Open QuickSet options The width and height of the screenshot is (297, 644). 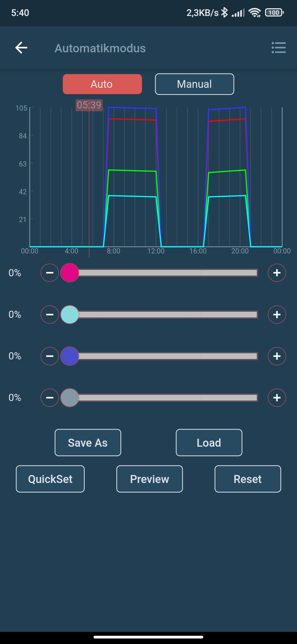[50, 479]
